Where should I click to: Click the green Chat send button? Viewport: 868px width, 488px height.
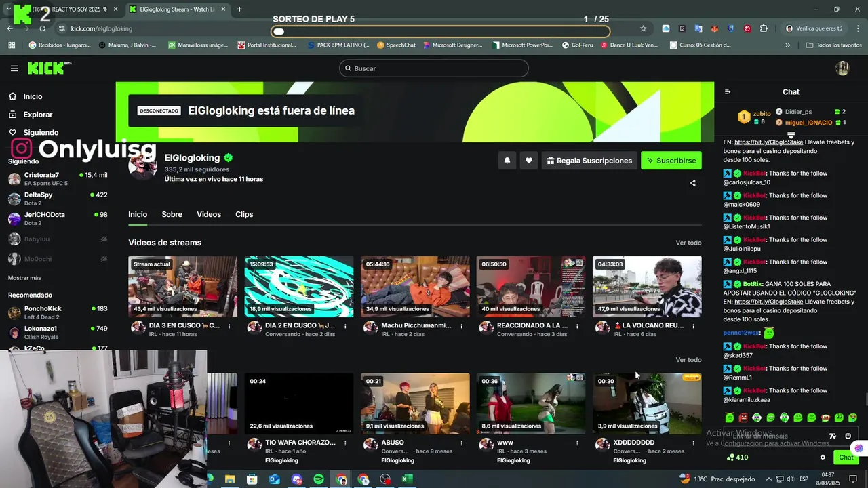pyautogui.click(x=846, y=457)
